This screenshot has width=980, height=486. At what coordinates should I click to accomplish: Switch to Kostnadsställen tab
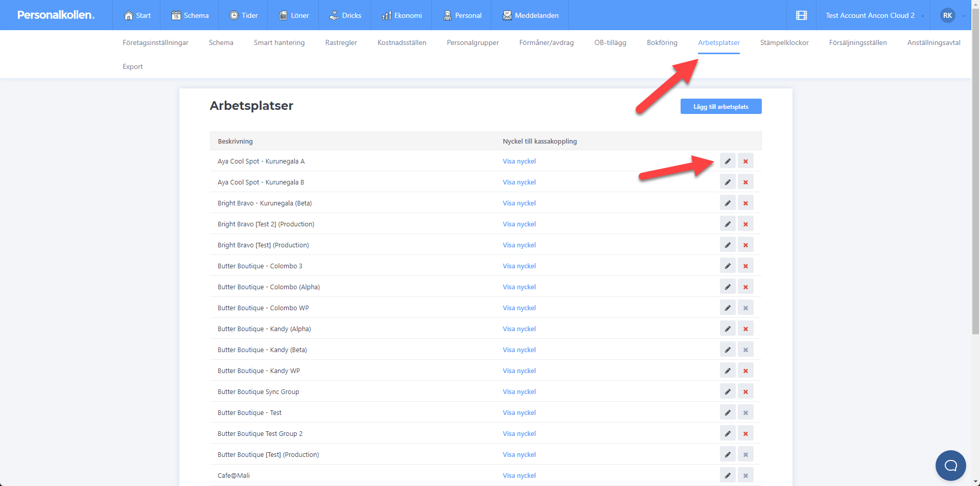coord(402,42)
